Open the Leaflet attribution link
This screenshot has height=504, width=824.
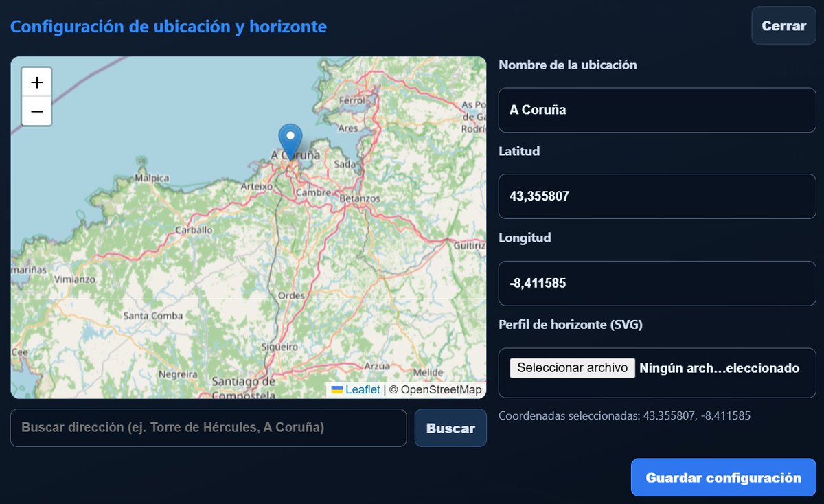pyautogui.click(x=363, y=390)
